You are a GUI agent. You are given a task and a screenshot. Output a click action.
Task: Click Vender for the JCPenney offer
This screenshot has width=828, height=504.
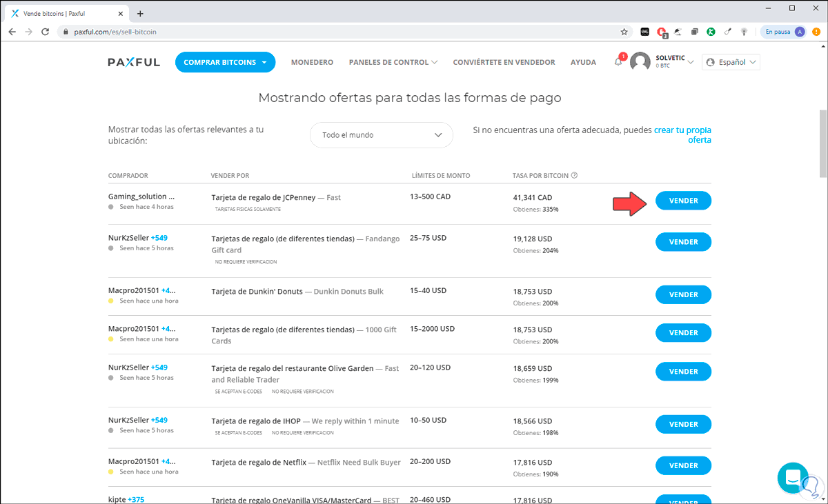point(683,201)
